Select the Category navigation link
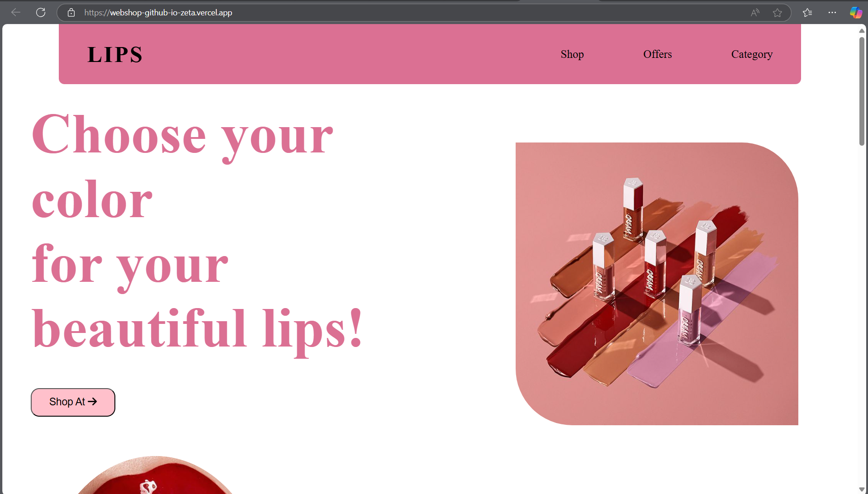 pyautogui.click(x=752, y=54)
